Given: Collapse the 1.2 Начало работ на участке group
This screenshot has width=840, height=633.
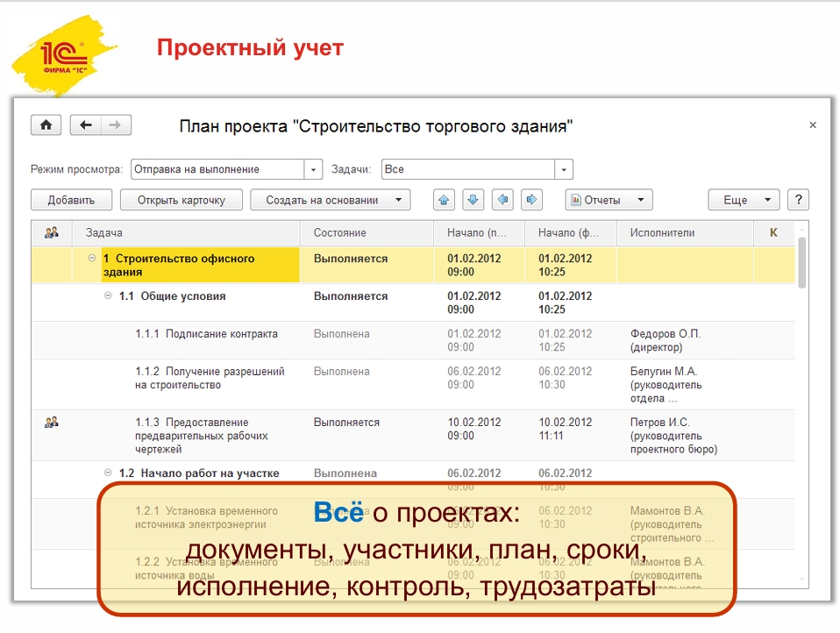Looking at the screenshot, I should (108, 473).
